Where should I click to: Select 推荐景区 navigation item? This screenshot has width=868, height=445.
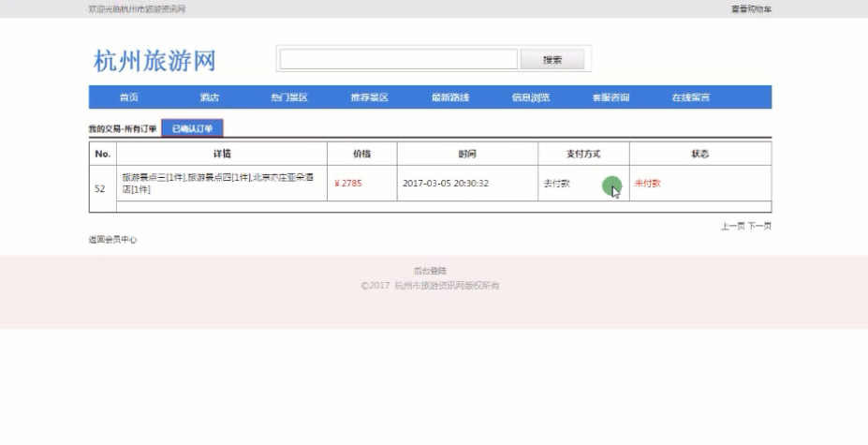pos(369,97)
